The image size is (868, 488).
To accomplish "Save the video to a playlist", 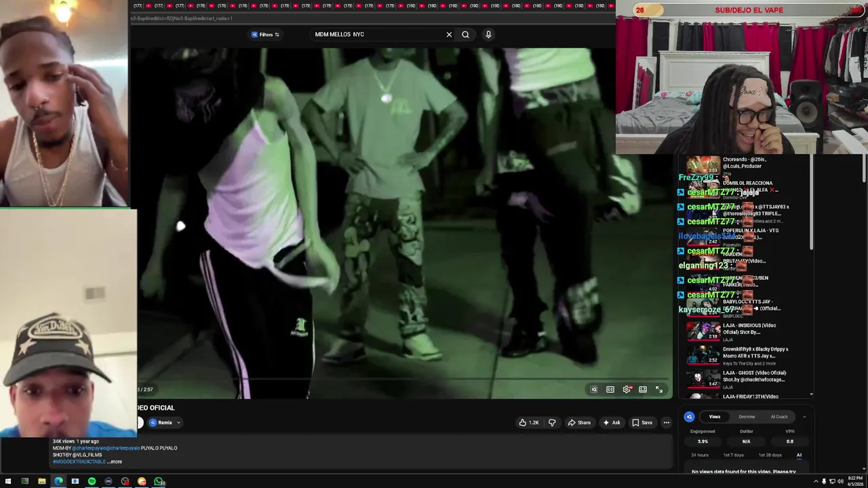I will tap(642, 423).
